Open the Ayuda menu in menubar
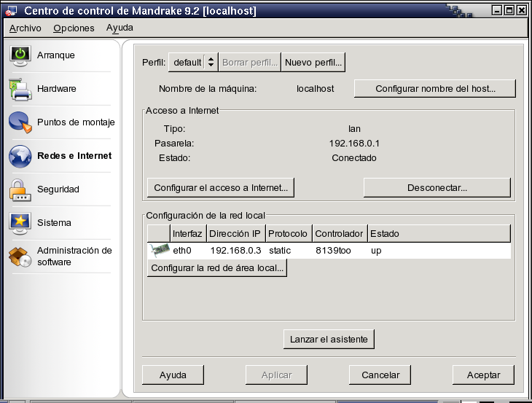 pos(120,28)
